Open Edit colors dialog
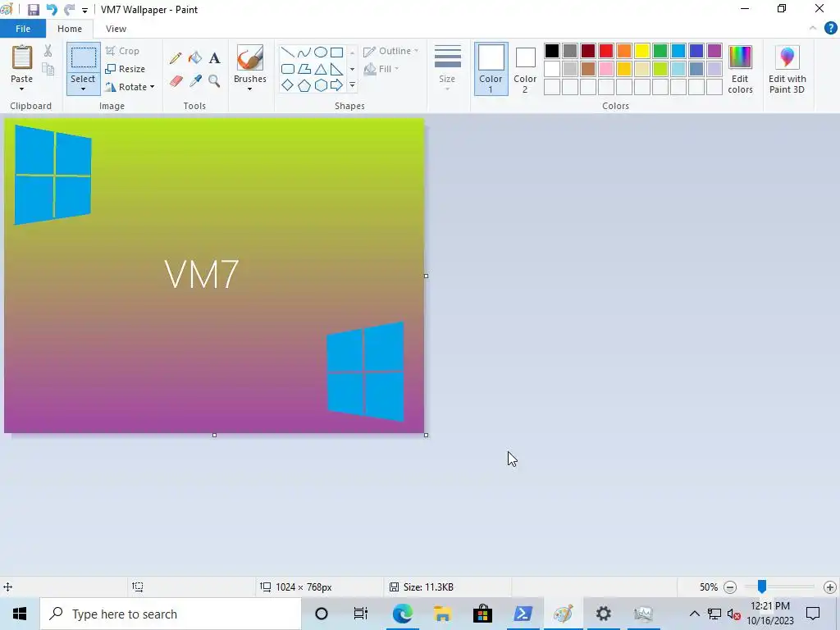The height and width of the screenshot is (630, 840). pos(741,70)
